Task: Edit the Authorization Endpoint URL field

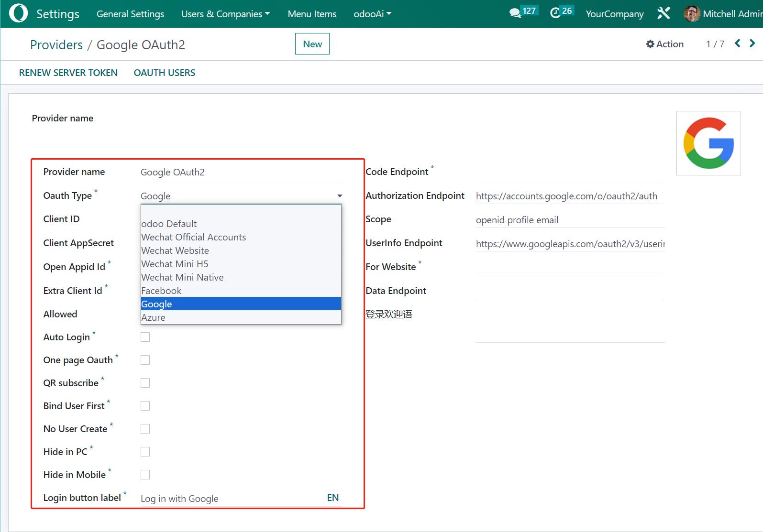Action: click(x=570, y=196)
